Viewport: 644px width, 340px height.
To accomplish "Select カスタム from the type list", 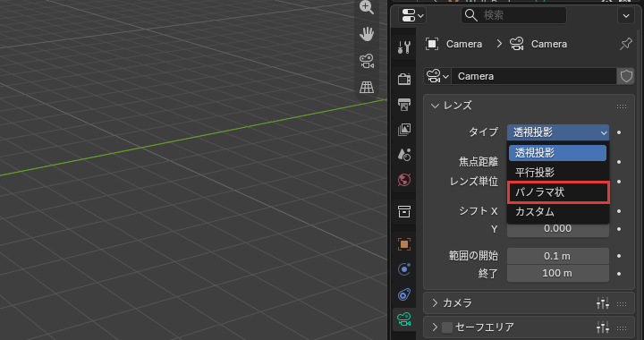I will (x=558, y=212).
